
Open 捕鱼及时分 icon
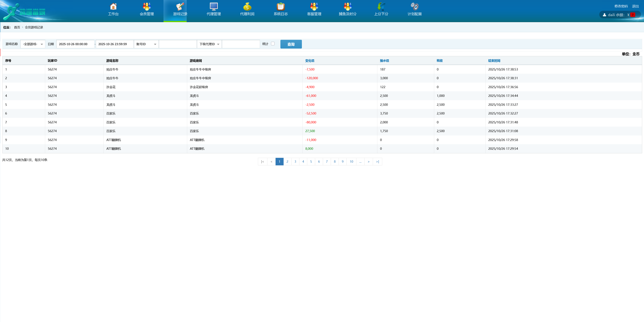(347, 7)
